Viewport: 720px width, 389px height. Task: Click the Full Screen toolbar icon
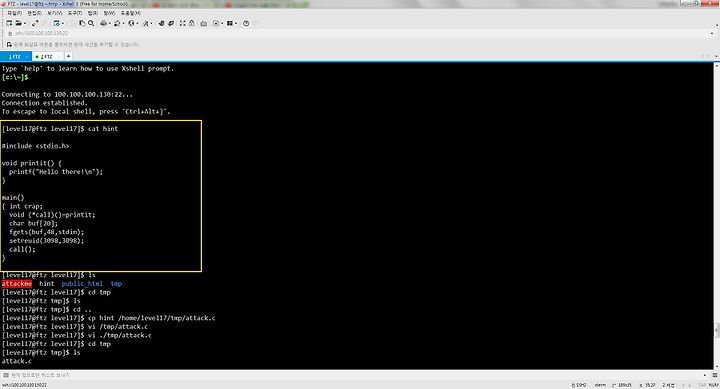pos(183,23)
